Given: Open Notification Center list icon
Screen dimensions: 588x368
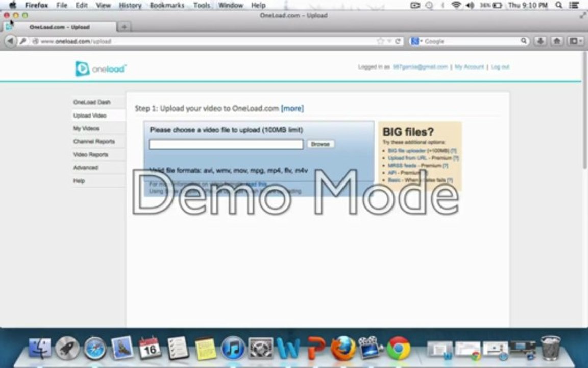Looking at the screenshot, I should (574, 5).
